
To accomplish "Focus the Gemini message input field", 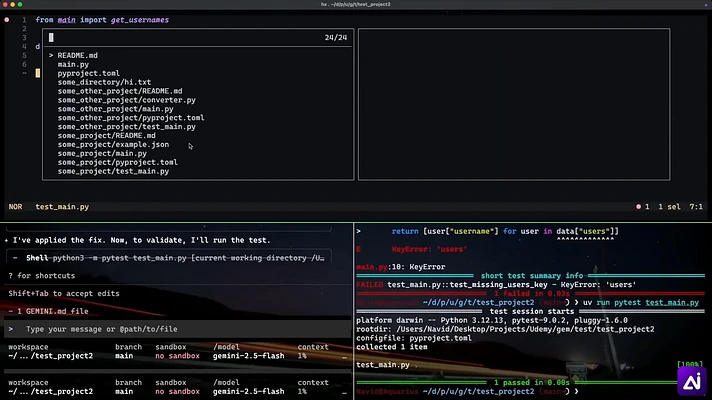I will [x=177, y=329].
